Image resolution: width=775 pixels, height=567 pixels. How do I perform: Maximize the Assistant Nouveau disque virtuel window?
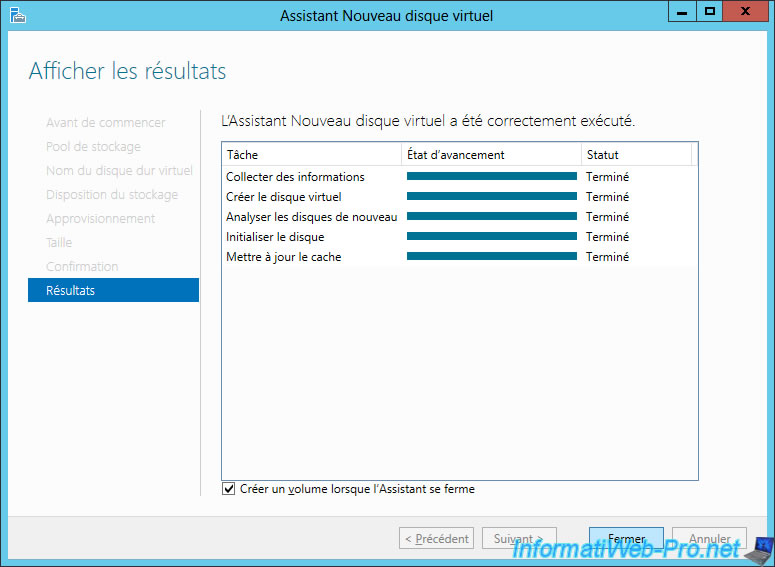[710, 11]
